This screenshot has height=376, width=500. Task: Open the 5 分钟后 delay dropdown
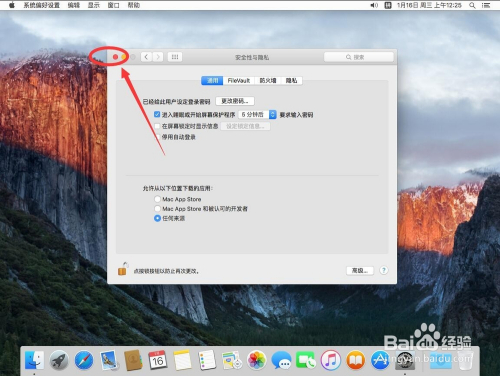coord(257,115)
